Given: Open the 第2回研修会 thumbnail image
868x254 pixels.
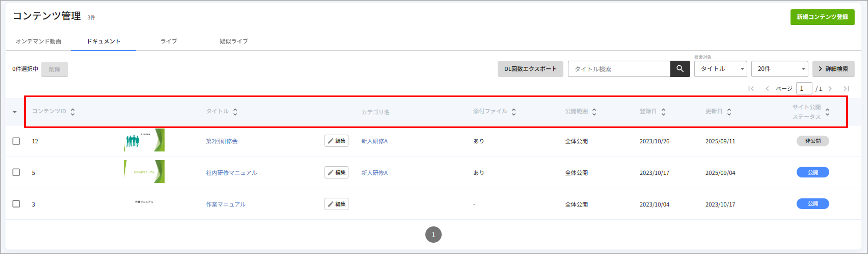Looking at the screenshot, I should point(144,140).
